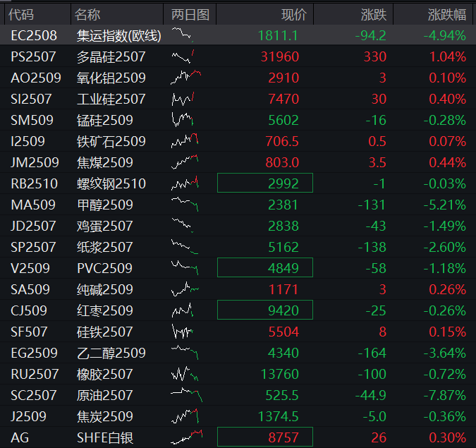Click the 甲醇2509 mini trend chart

(185, 205)
